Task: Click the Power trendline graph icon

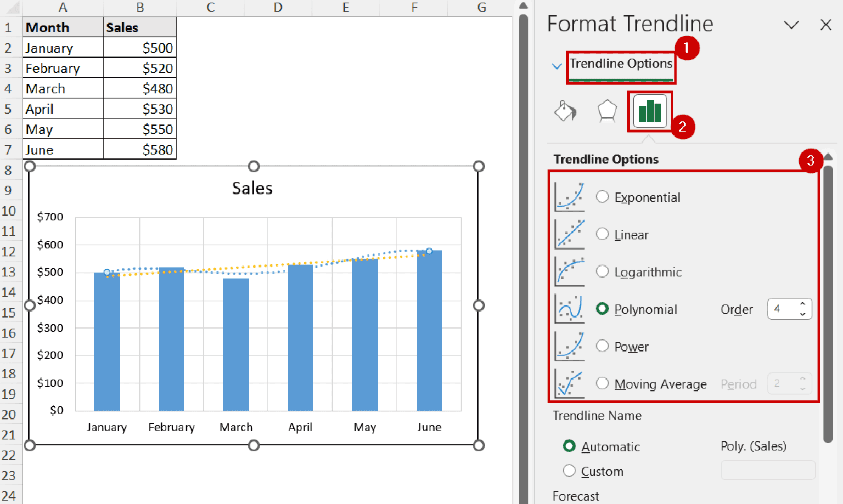Action: pyautogui.click(x=569, y=346)
